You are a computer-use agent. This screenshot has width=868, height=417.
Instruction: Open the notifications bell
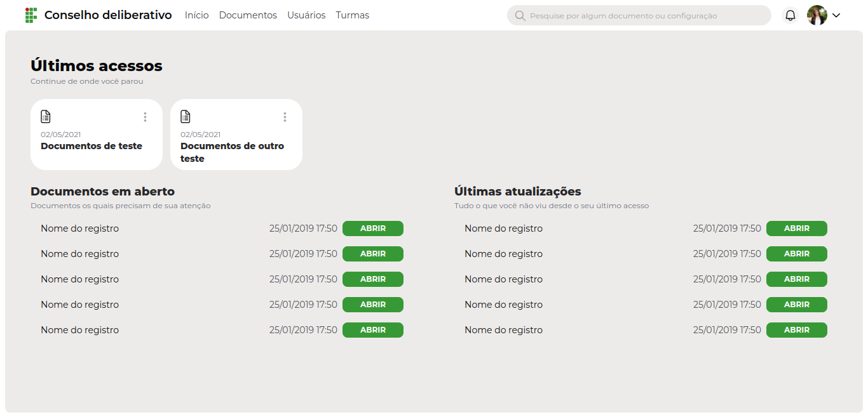click(790, 15)
